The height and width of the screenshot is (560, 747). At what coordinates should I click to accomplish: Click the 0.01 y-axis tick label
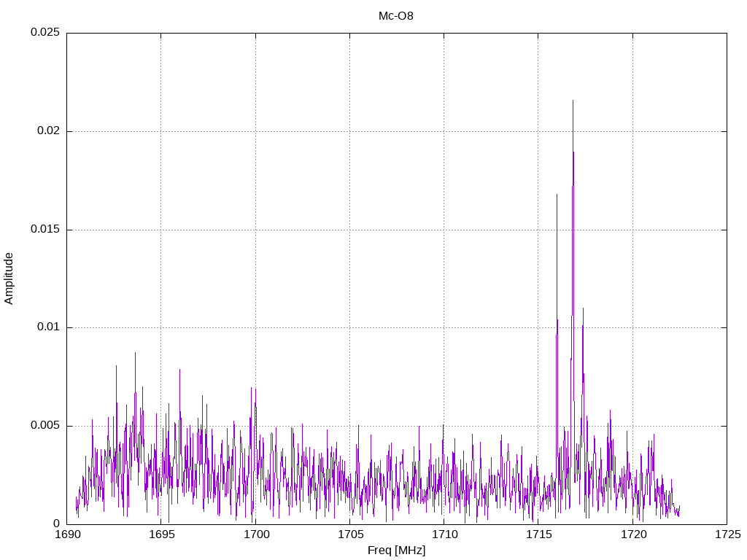[47, 327]
